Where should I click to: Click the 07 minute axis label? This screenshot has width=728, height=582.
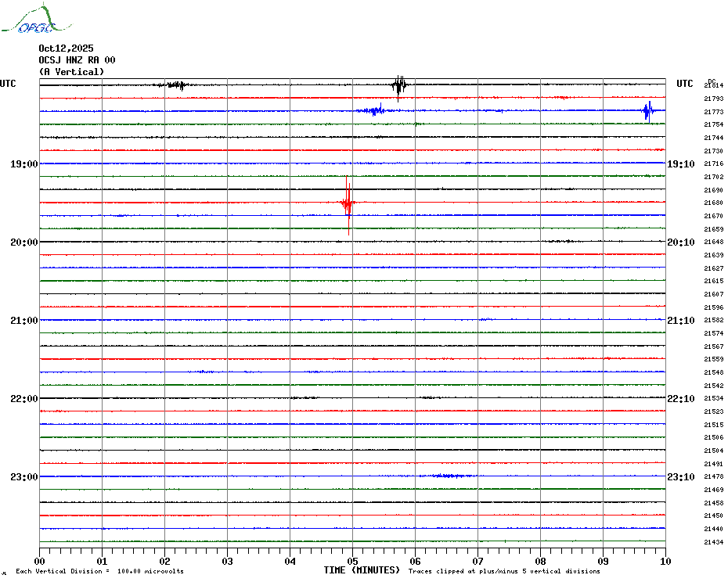[478, 562]
